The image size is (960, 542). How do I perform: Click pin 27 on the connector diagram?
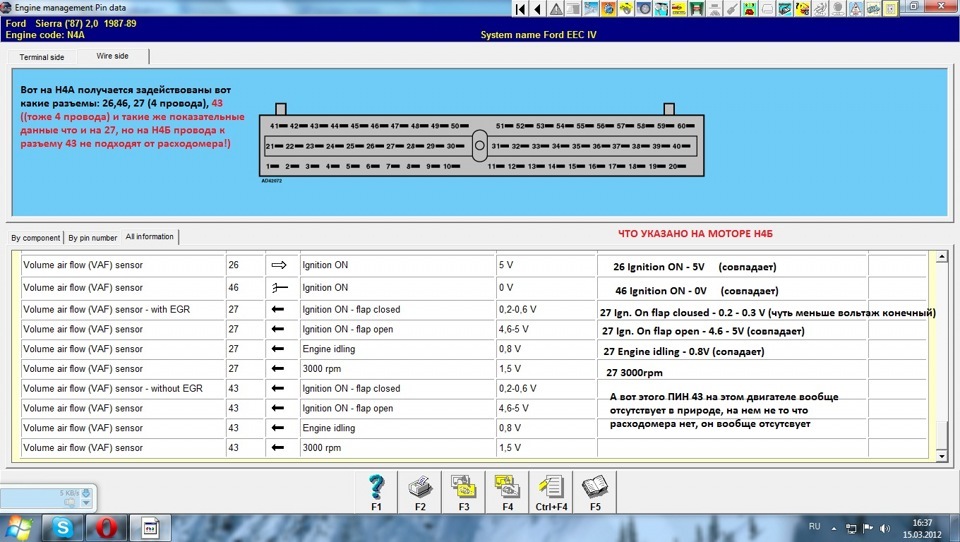point(394,146)
